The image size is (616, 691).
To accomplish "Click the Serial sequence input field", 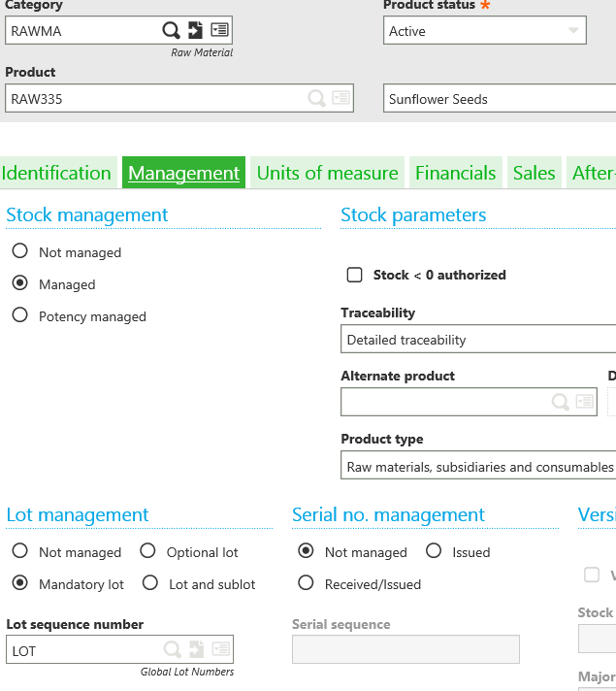I will click(405, 649).
